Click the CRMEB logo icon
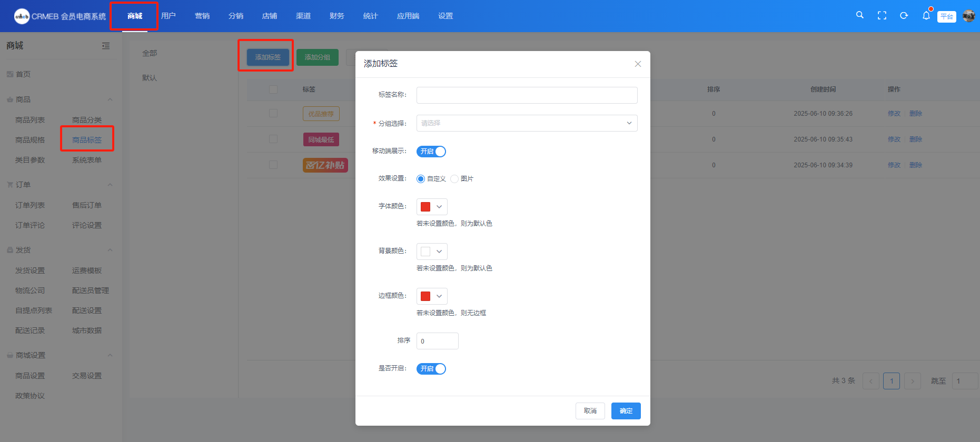The image size is (980, 442). tap(22, 16)
